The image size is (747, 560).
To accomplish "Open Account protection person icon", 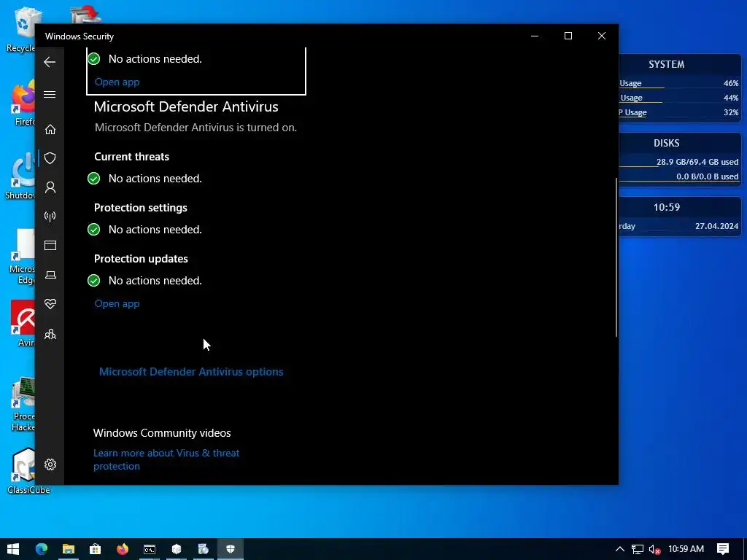I will click(50, 187).
